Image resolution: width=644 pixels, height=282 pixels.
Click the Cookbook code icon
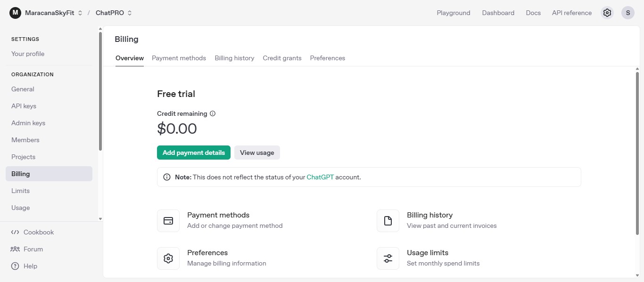tap(15, 232)
